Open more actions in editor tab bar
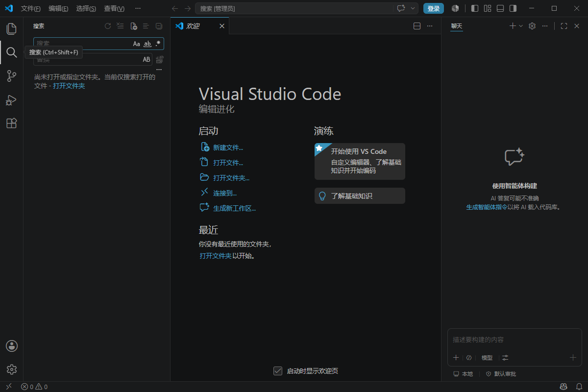This screenshot has width=588, height=392. 430,26
